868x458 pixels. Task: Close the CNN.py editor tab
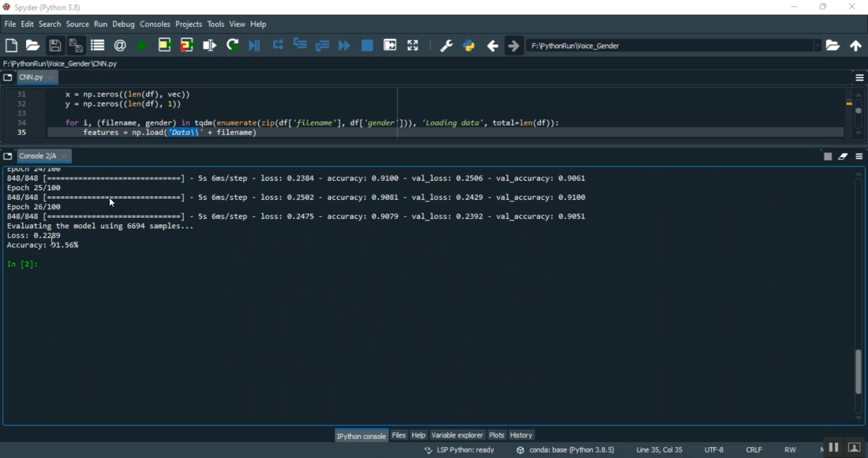click(x=51, y=78)
